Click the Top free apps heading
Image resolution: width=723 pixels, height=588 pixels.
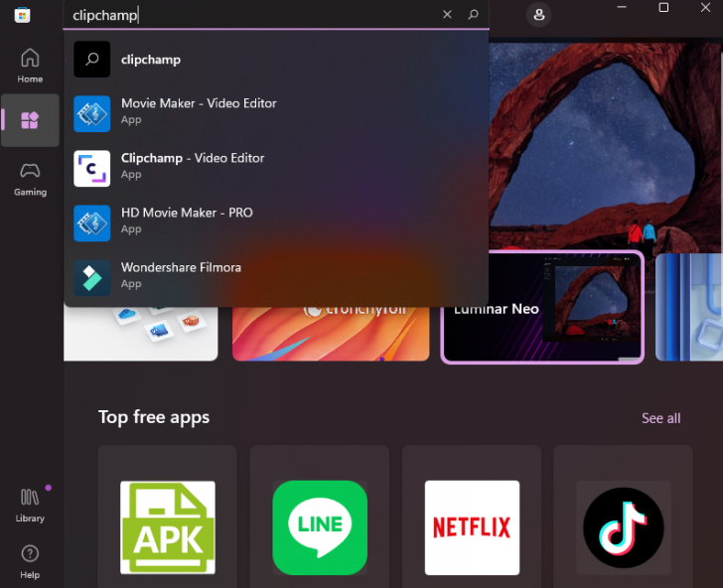coord(154,417)
